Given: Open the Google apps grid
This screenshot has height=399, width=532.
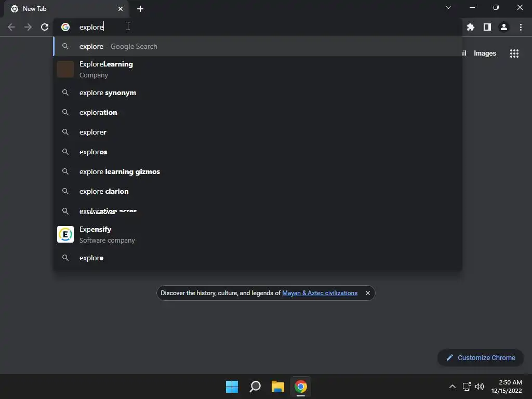Looking at the screenshot, I should pyautogui.click(x=514, y=54).
